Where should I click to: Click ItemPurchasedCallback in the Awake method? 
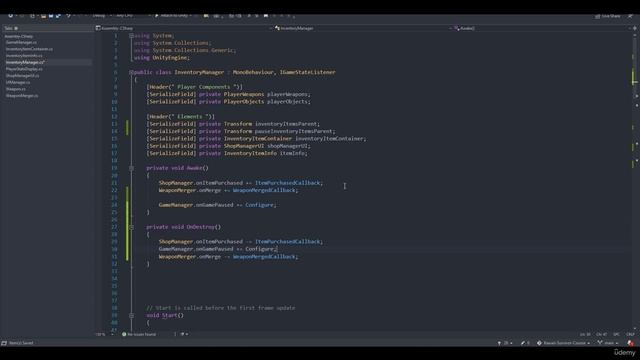(288, 183)
